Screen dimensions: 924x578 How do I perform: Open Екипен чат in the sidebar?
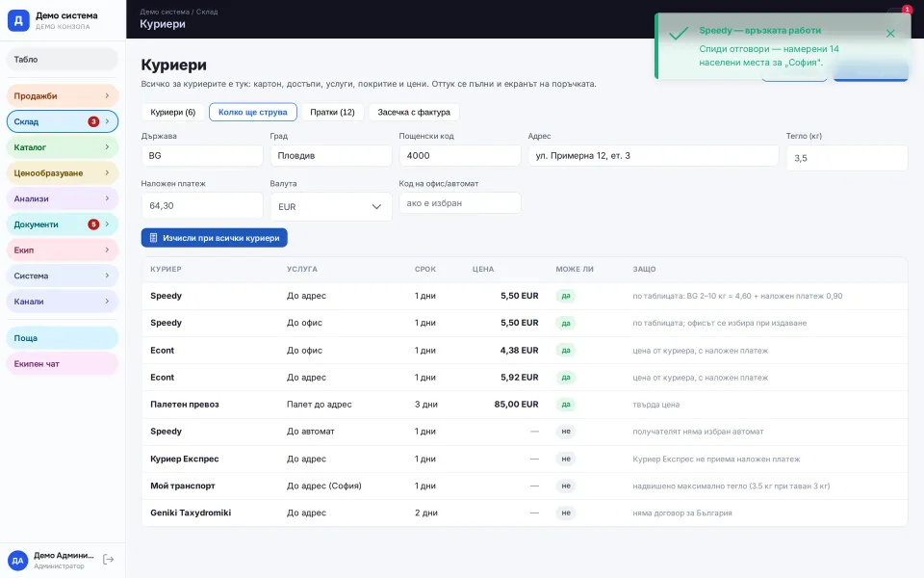point(63,364)
